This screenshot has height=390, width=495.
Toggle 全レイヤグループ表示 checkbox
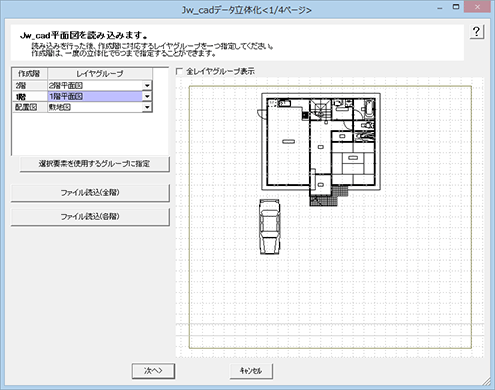point(179,71)
